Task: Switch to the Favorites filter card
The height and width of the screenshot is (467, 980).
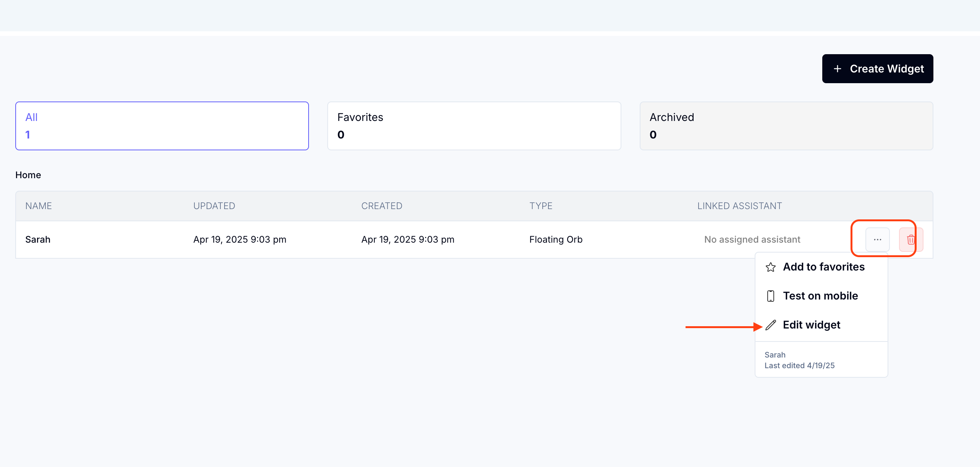Action: click(x=474, y=126)
